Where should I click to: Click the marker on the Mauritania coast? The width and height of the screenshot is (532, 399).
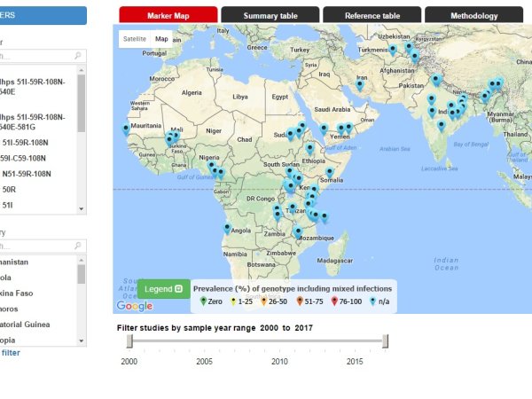(x=125, y=130)
